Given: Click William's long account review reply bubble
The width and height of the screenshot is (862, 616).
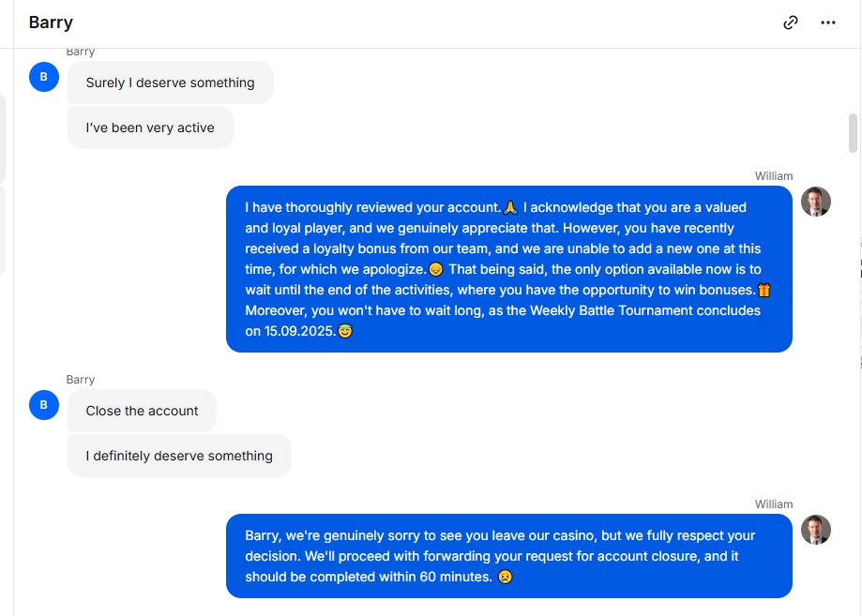Looking at the screenshot, I should (x=509, y=269).
